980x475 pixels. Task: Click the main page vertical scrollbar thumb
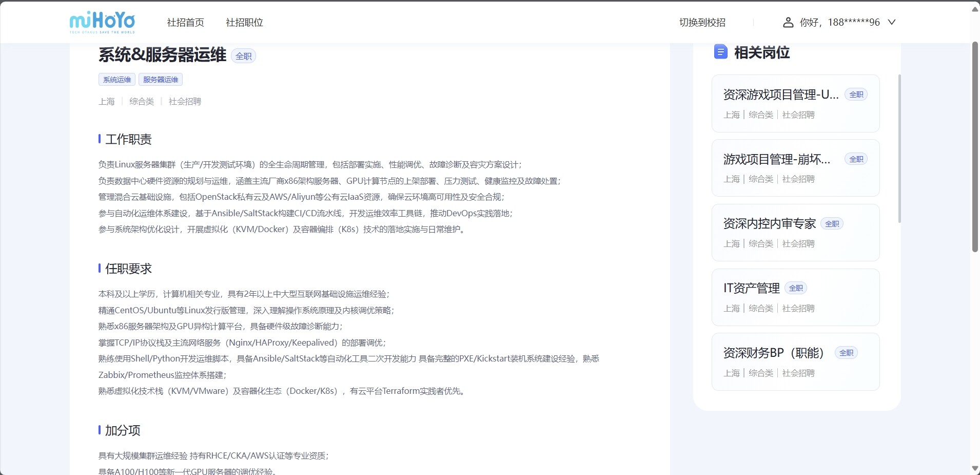(975, 146)
